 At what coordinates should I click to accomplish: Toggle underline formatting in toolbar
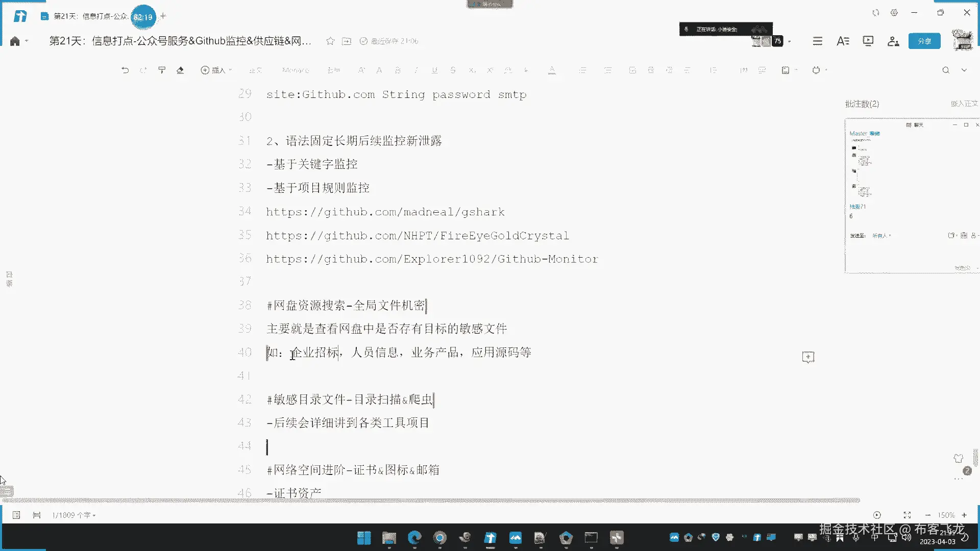(434, 70)
